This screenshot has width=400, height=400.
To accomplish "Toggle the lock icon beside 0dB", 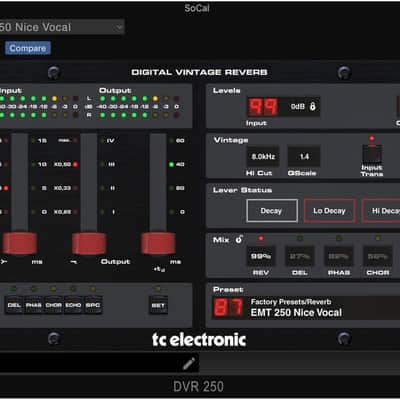I will (x=313, y=106).
